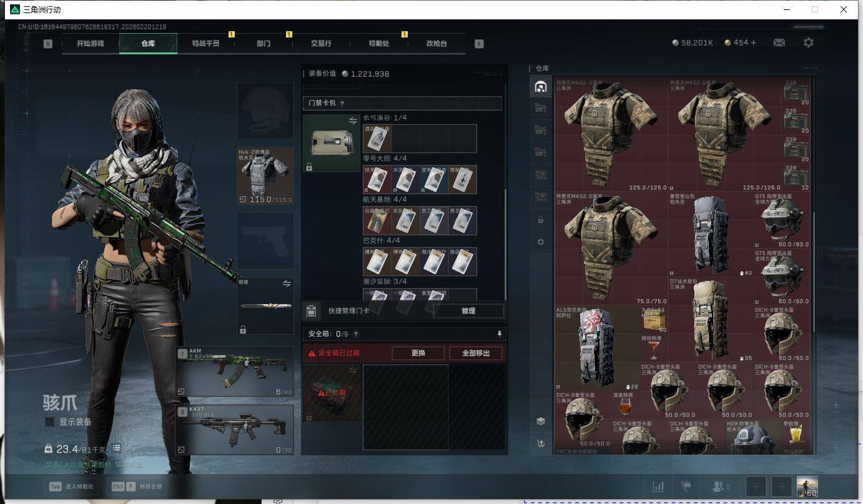Click the warehouse vertical scrollbar
This screenshot has width=863, height=504.
click(x=813, y=272)
